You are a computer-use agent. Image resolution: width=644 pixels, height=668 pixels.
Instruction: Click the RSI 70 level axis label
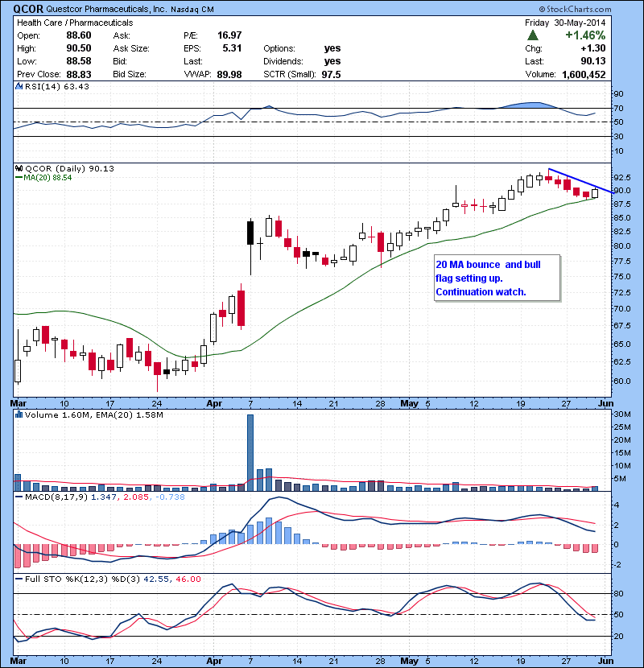coord(618,108)
